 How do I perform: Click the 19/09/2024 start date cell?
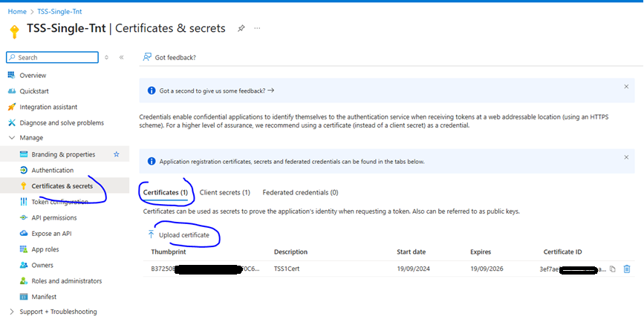tap(413, 269)
